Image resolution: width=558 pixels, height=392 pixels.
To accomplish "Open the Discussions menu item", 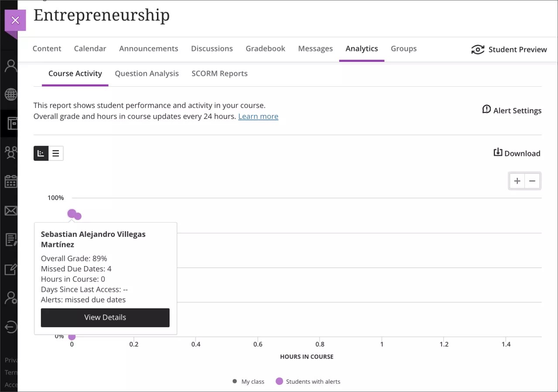I will (212, 48).
